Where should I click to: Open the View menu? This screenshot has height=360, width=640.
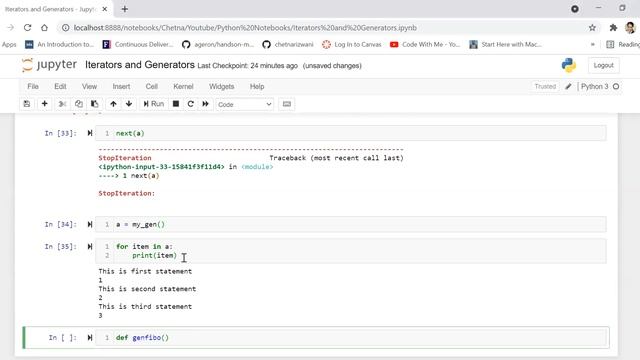[89, 87]
